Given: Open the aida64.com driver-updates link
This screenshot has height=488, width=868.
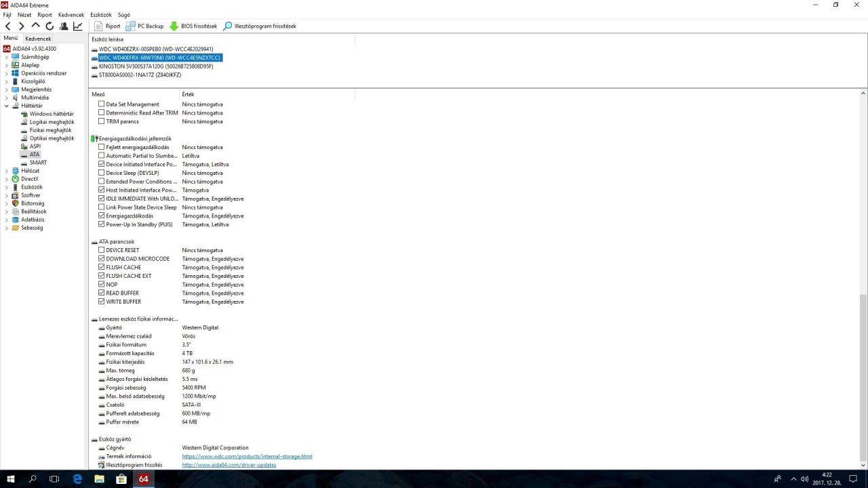Looking at the screenshot, I should [229, 465].
